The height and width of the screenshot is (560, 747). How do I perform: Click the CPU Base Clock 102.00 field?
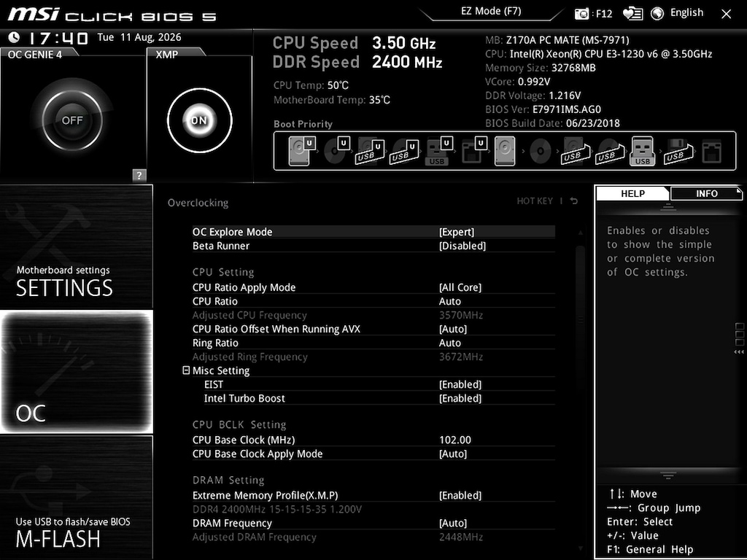[x=455, y=440]
